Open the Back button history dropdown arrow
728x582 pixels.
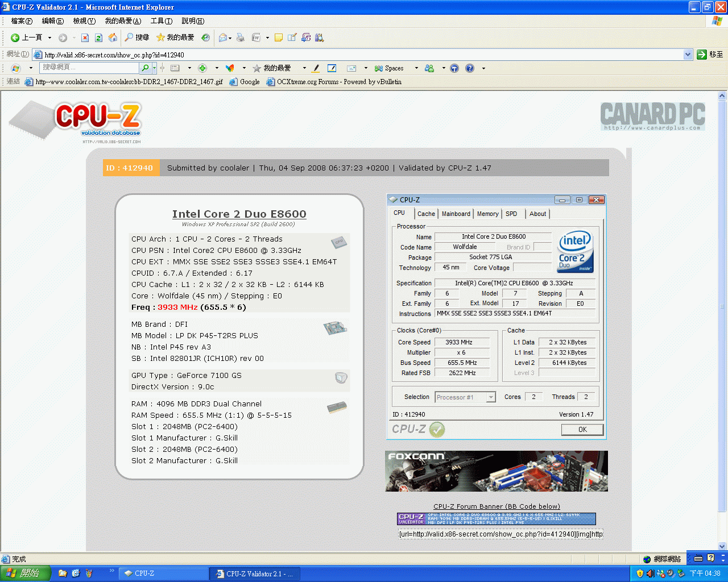49,38
